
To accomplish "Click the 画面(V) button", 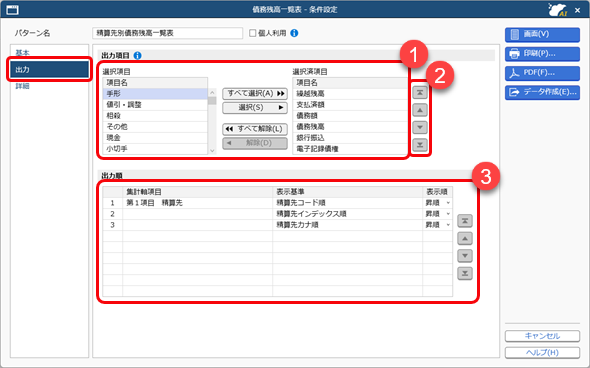I will tap(542, 35).
